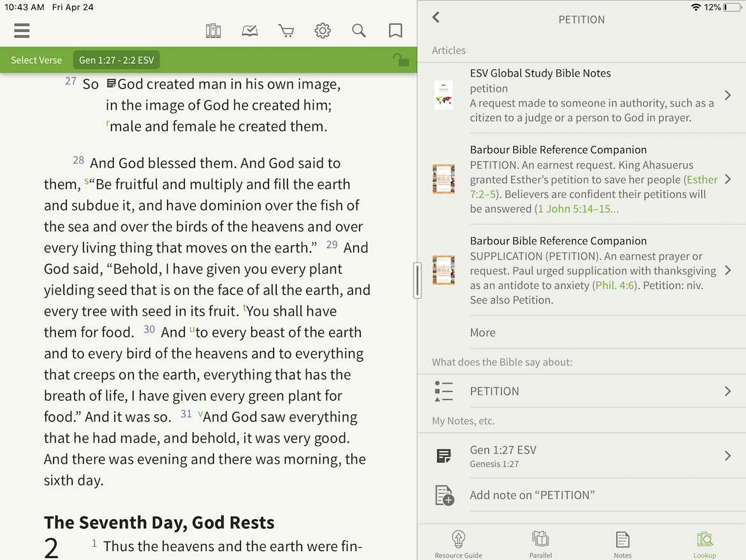Viewport: 746px width, 560px height.
Task: Tap heading "The Seventh Day, God Rests"
Action: [x=159, y=522]
